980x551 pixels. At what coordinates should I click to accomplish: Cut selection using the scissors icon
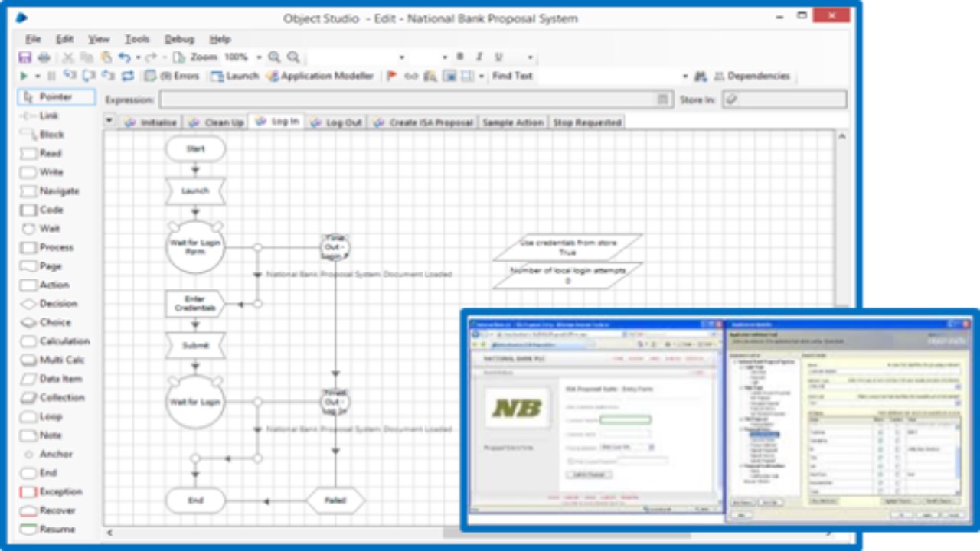(69, 57)
